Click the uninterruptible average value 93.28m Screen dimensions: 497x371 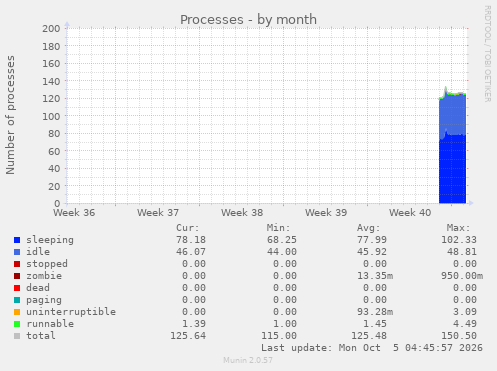[375, 312]
